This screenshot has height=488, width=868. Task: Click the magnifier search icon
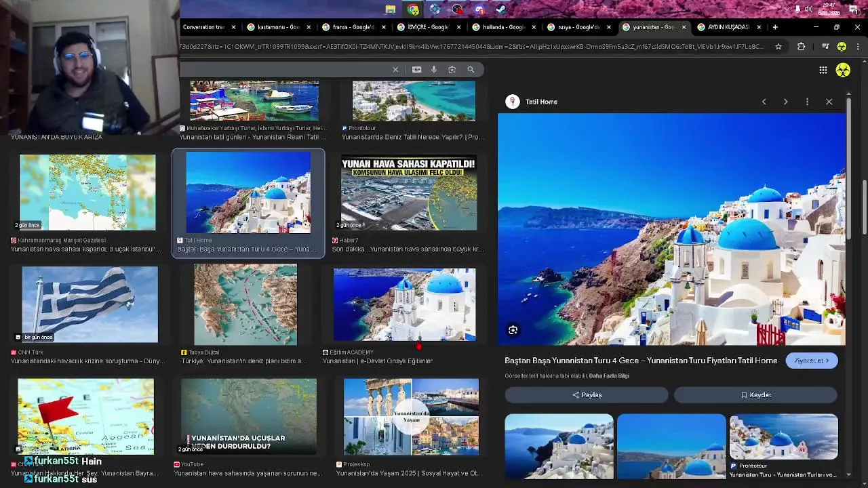471,69
